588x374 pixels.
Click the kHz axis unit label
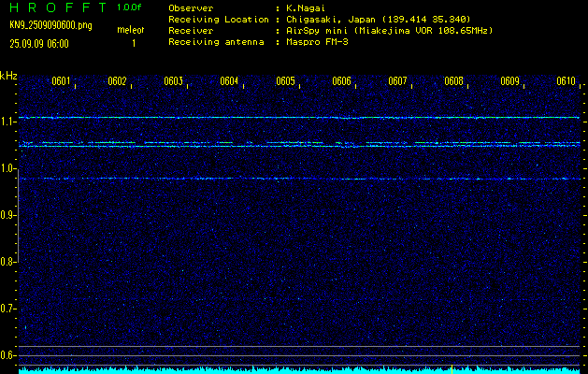(8, 76)
